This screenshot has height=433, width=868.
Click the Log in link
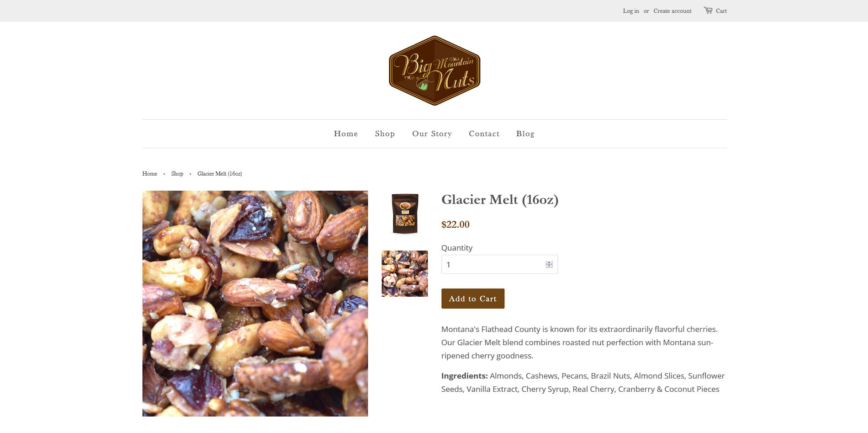point(631,11)
